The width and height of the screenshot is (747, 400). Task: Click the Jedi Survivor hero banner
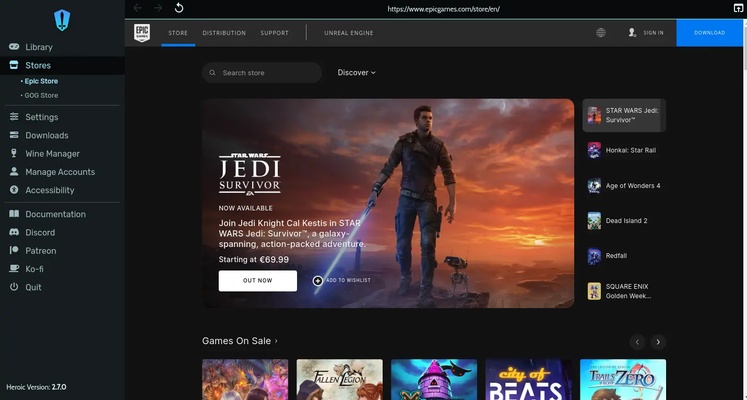[388, 203]
